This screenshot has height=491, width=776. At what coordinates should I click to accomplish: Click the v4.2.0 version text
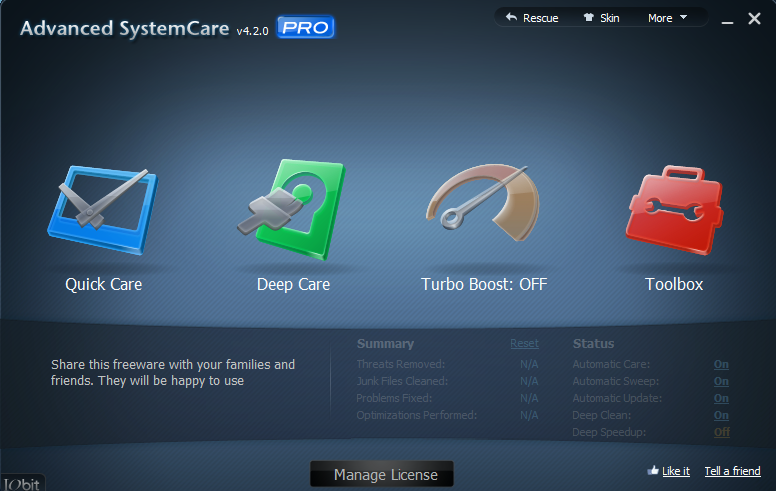tap(252, 31)
